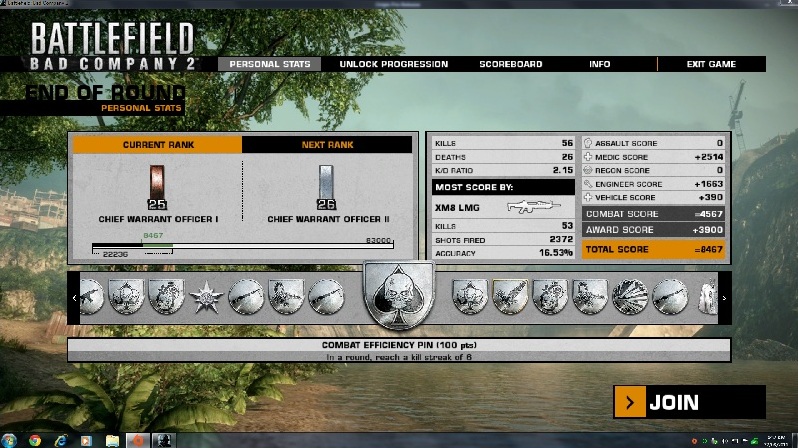Select the cut-off soldier pin at carousel end
The width and height of the screenshot is (798, 448).
click(708, 297)
